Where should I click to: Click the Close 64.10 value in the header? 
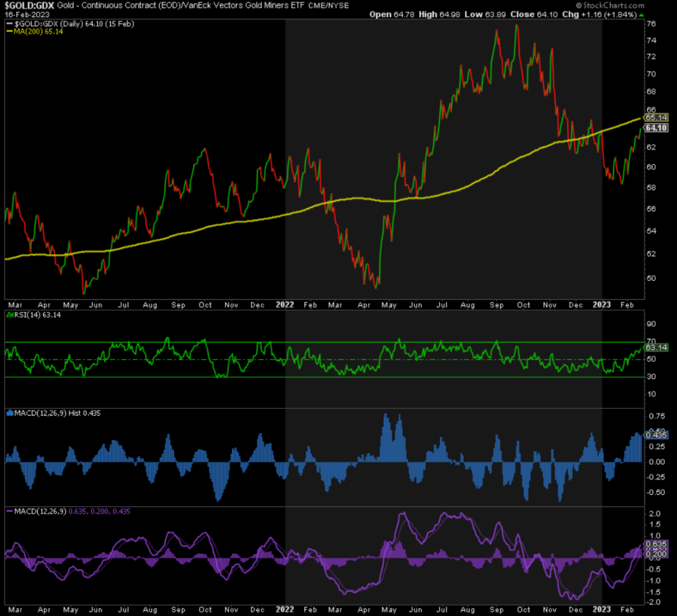pos(533,15)
